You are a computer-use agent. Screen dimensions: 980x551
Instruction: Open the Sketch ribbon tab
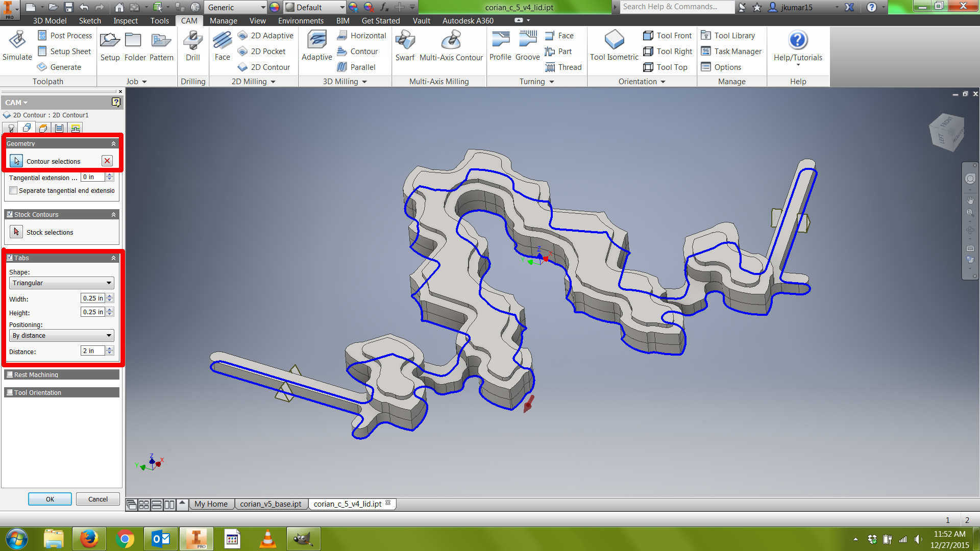tap(90, 20)
